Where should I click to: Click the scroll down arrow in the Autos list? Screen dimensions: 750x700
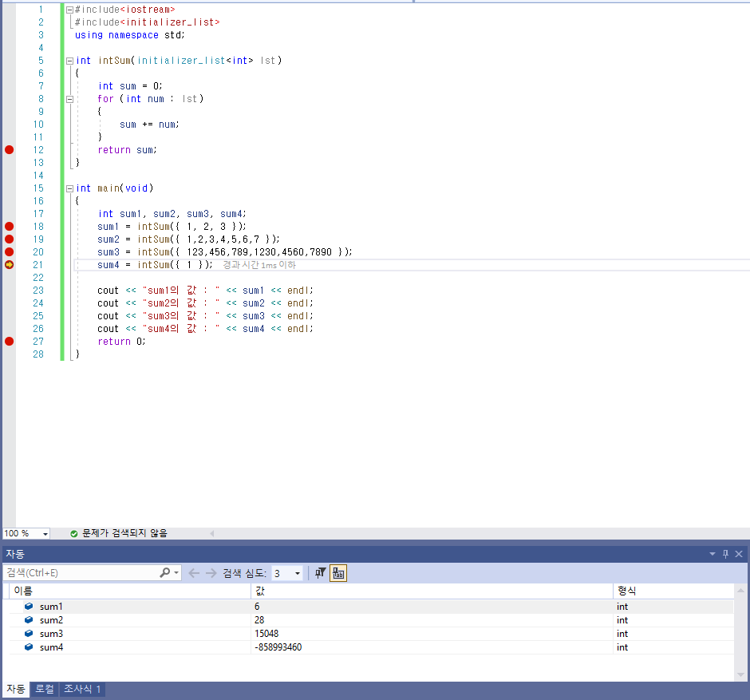[740, 674]
